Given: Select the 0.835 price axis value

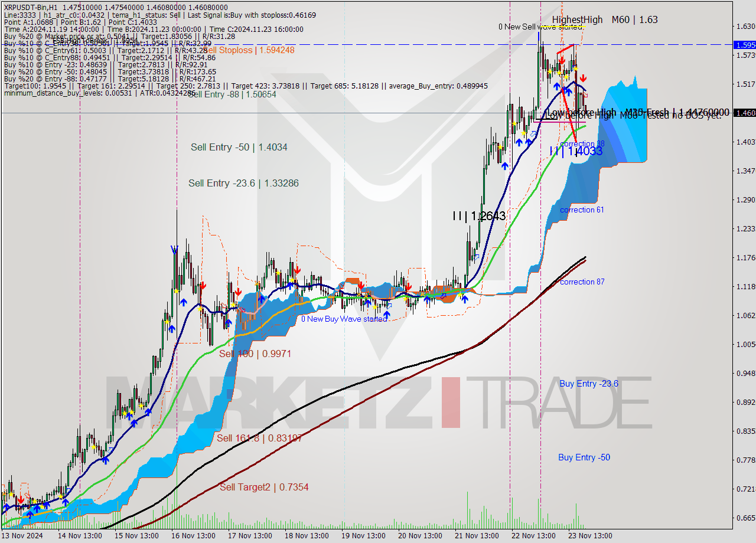Looking at the screenshot, I should [x=745, y=431].
